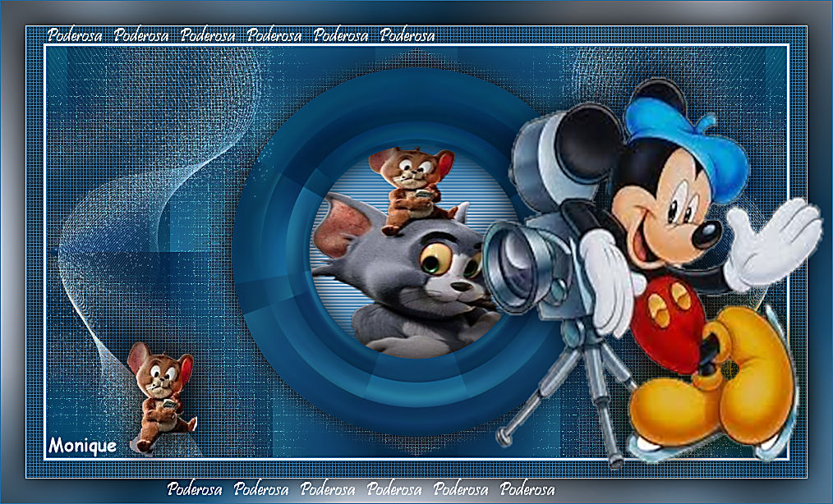Select Jerry sitting on Tom's head
The image size is (833, 504).
411,185
